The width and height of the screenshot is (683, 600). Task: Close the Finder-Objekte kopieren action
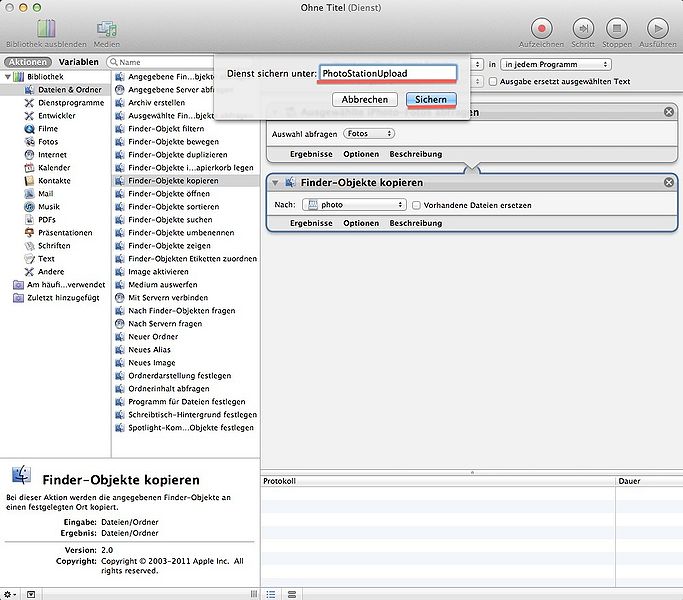click(x=668, y=182)
